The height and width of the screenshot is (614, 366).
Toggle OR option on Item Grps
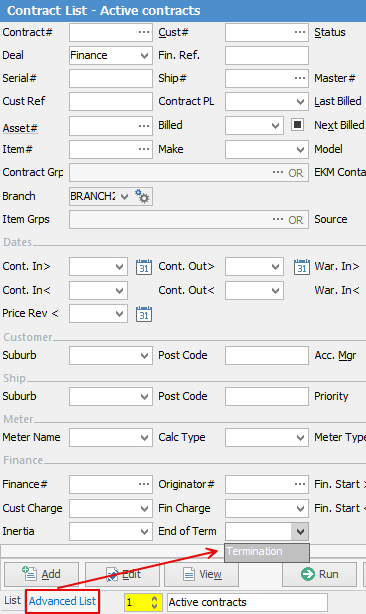point(296,220)
